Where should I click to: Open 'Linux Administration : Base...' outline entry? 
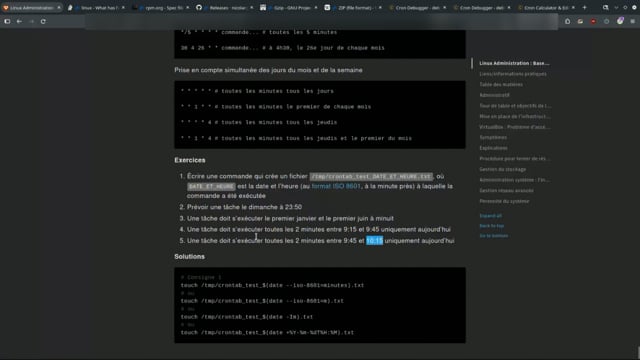click(x=514, y=63)
